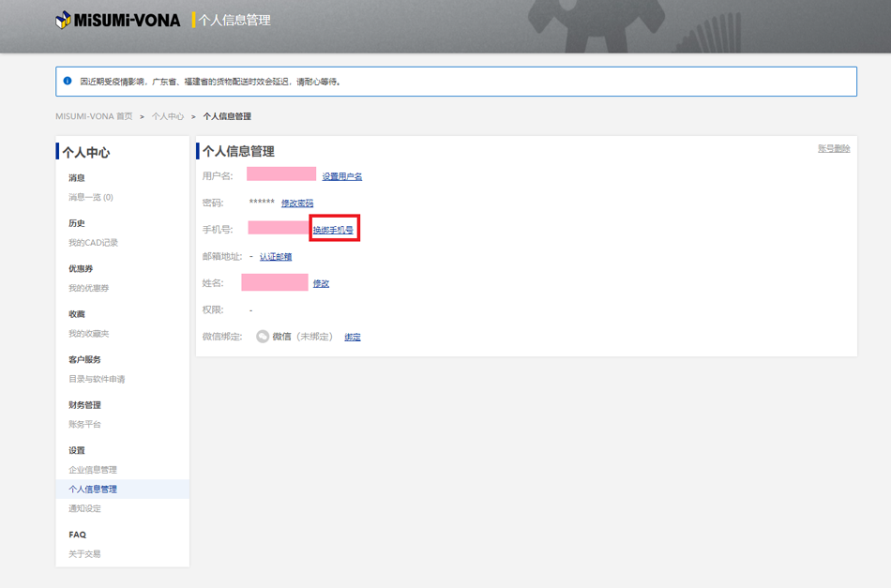Click the WeChat icon in binding row
This screenshot has width=891, height=588.
(263, 337)
